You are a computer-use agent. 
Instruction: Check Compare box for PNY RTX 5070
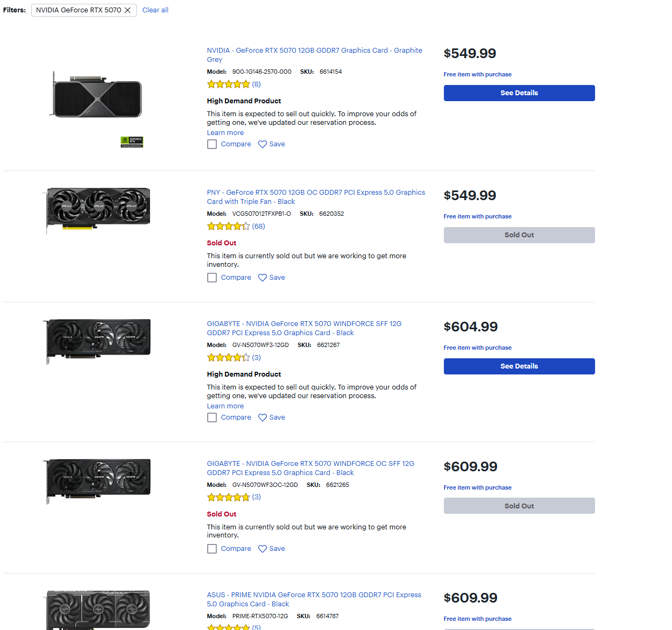[212, 278]
